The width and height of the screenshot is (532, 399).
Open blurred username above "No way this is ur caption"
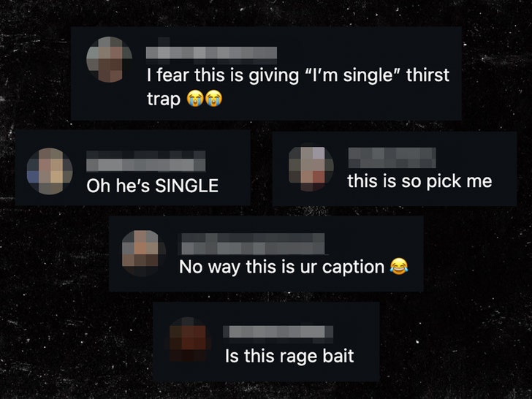tap(253, 244)
